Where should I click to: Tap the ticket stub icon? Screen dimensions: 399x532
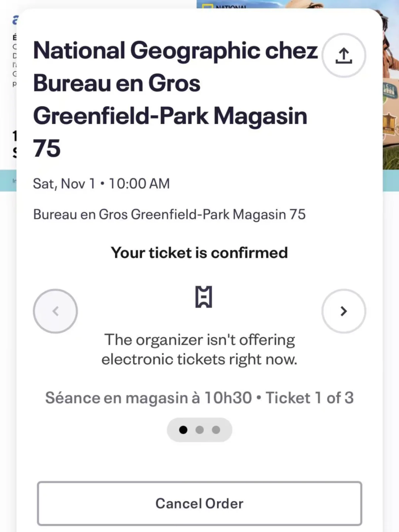204,297
